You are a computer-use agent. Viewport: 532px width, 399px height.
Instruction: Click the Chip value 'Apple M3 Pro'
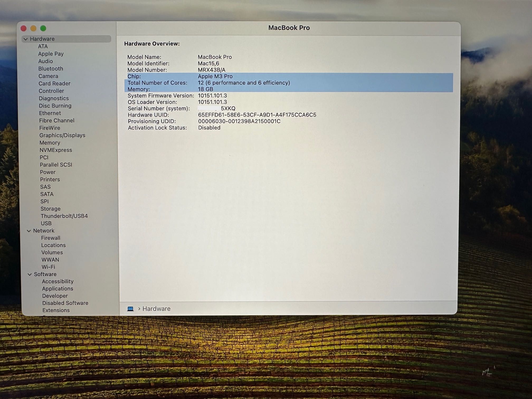click(x=215, y=77)
